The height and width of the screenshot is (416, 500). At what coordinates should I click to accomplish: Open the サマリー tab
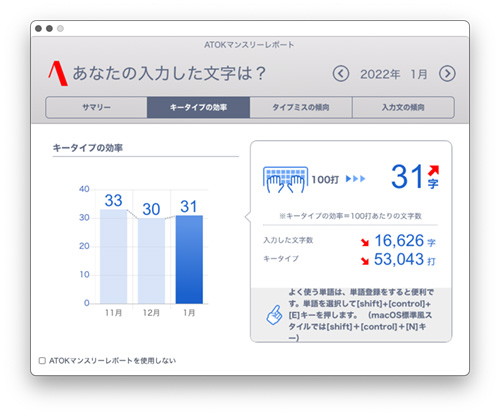pos(96,107)
